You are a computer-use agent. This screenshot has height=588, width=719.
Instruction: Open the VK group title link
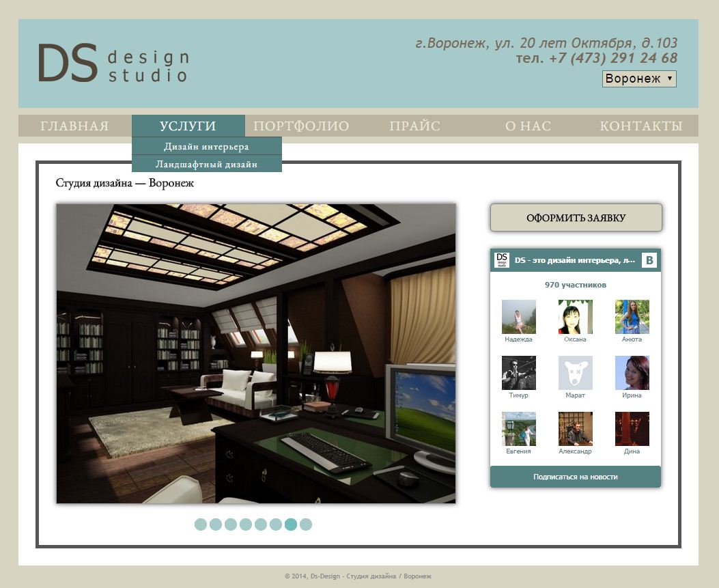(574, 260)
